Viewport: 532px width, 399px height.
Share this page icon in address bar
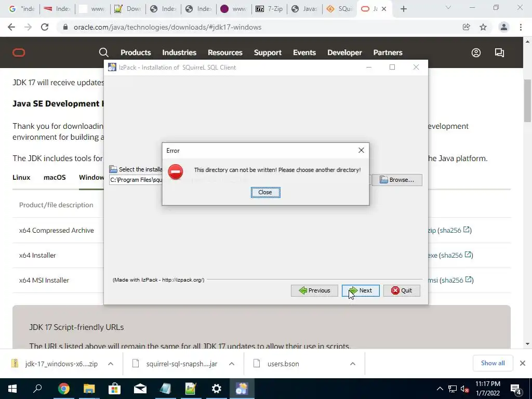pyautogui.click(x=466, y=27)
